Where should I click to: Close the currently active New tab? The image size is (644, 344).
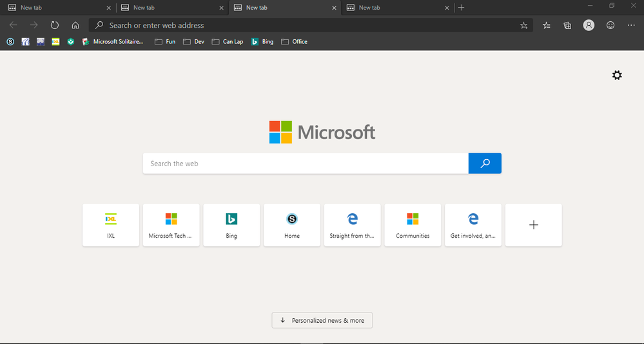tap(334, 8)
